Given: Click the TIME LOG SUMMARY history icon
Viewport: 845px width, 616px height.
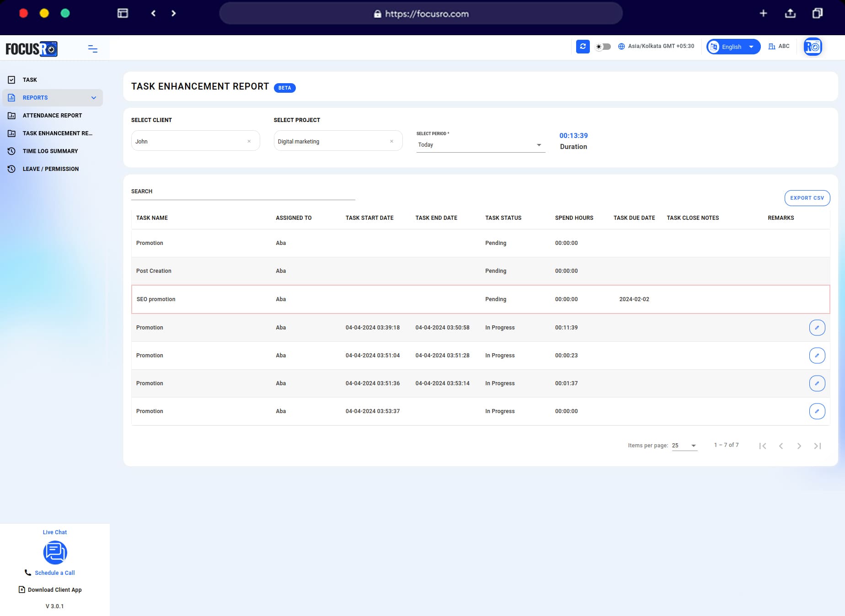Looking at the screenshot, I should point(12,151).
